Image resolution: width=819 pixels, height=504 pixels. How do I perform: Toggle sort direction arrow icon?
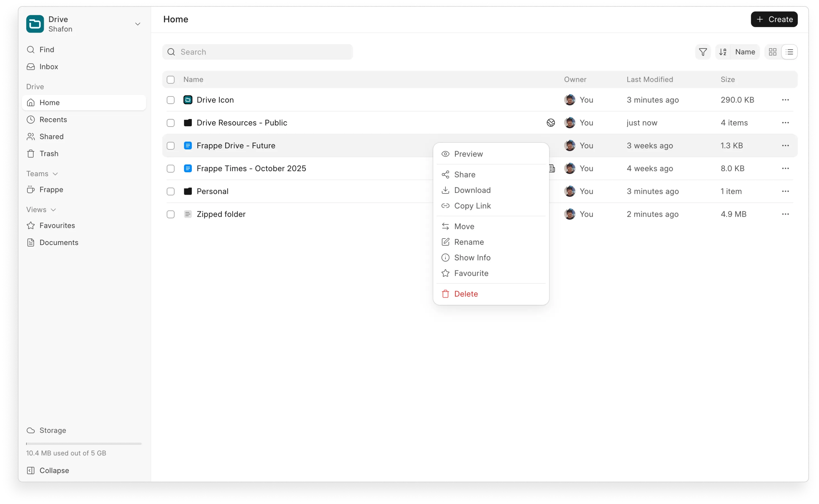(x=723, y=52)
